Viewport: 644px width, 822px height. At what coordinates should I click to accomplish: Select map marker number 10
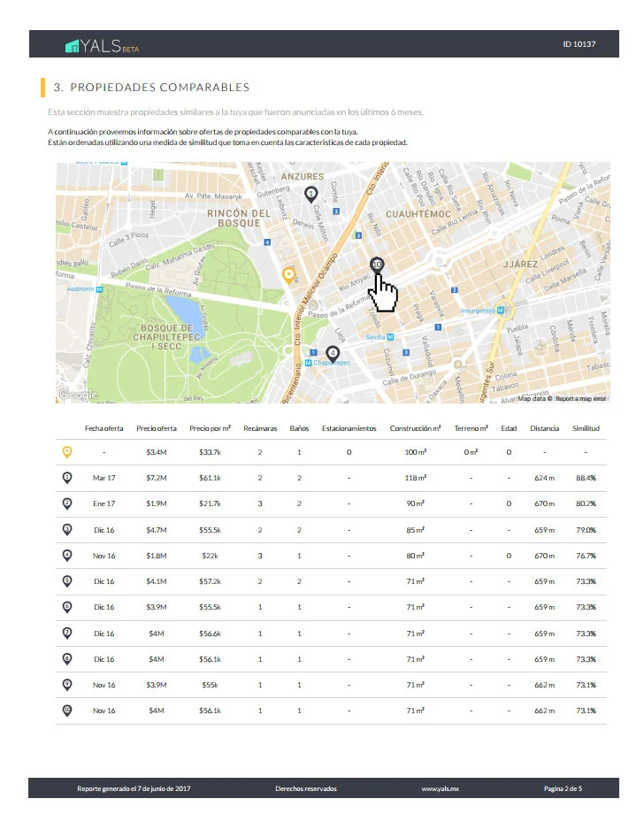[x=377, y=264]
